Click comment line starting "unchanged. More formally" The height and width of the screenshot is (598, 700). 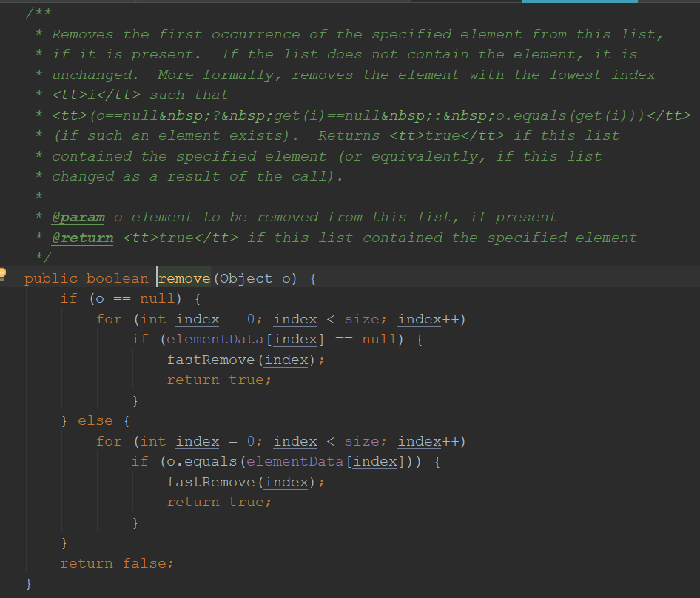click(354, 75)
